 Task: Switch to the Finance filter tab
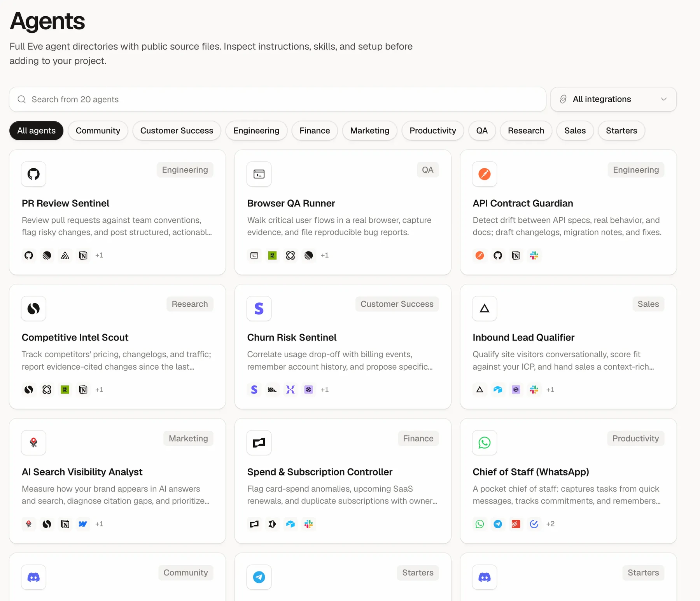[x=315, y=131]
